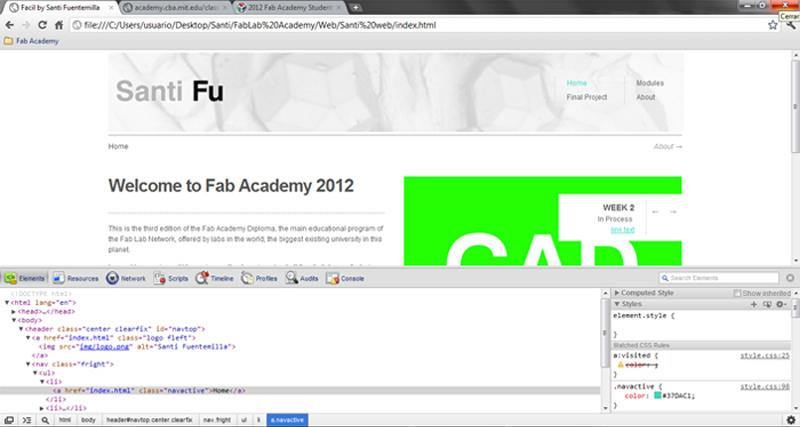Open the Profiles panel

pos(259,279)
